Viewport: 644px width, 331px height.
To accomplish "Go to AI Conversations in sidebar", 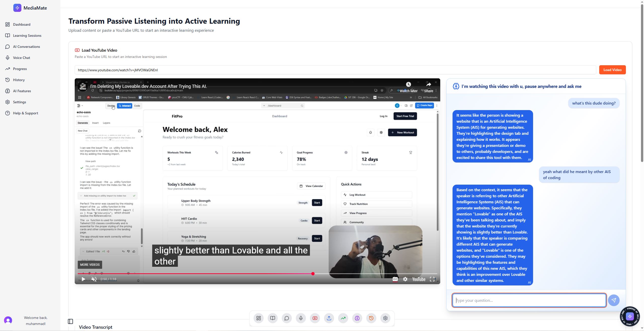I will coord(26,47).
